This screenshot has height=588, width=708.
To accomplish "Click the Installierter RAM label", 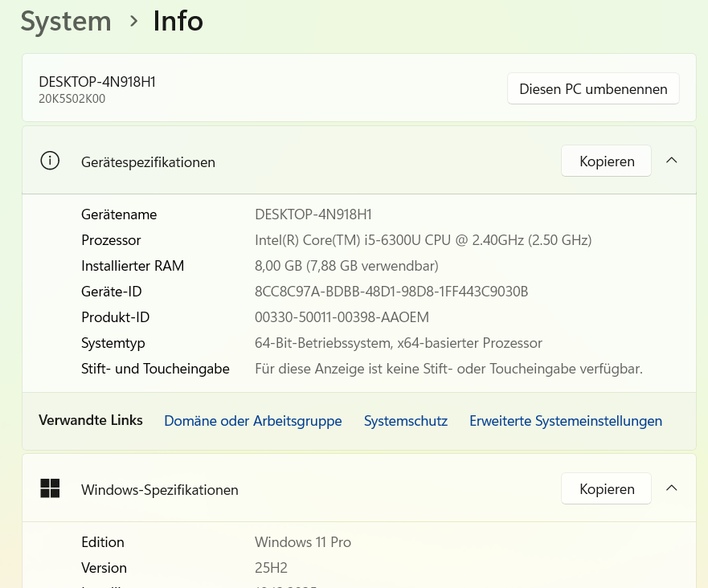I will (133, 266).
